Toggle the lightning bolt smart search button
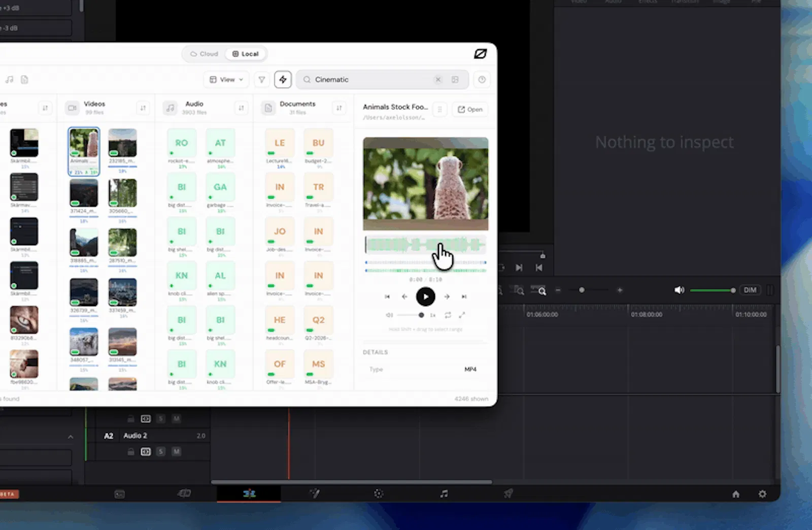Viewport: 812px width, 530px height. 283,80
